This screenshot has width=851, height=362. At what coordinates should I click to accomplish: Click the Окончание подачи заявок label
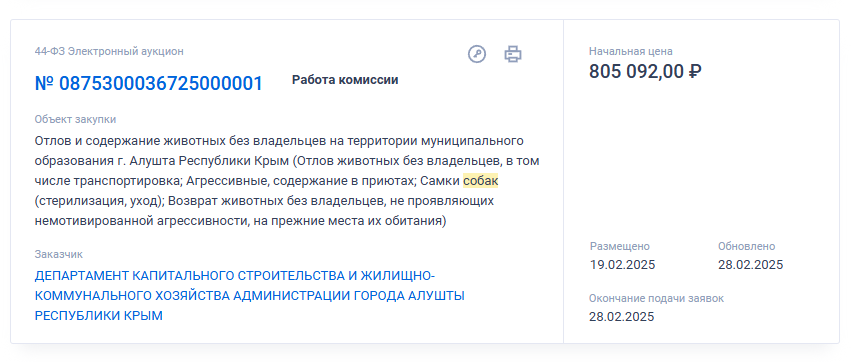coord(657,299)
